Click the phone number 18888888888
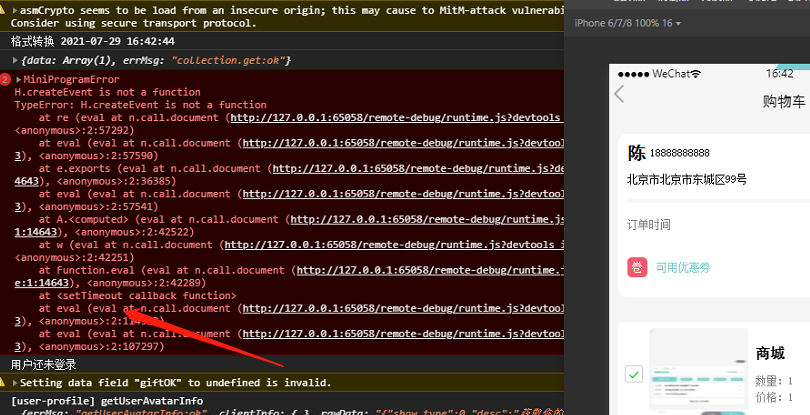Viewport: 810px width, 415px height. 679,153
